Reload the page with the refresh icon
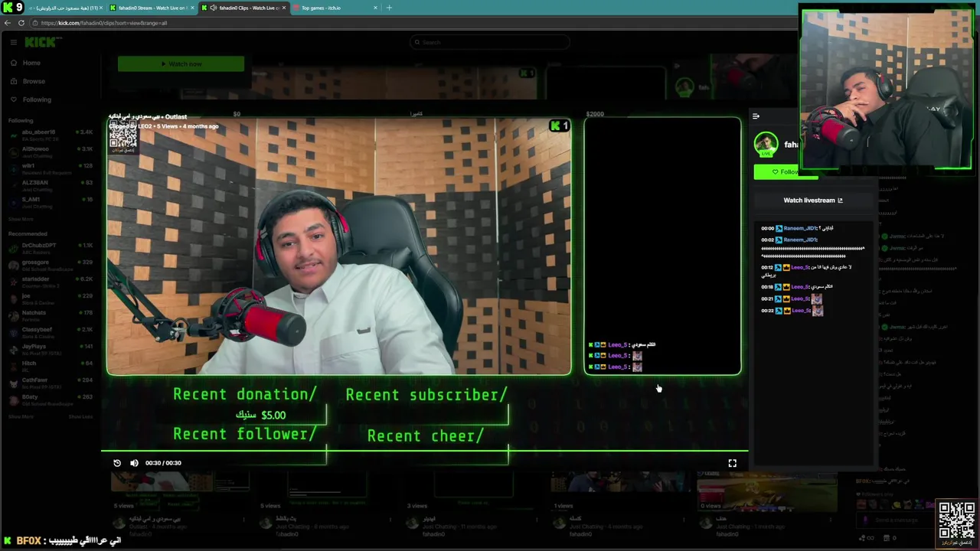 21,23
